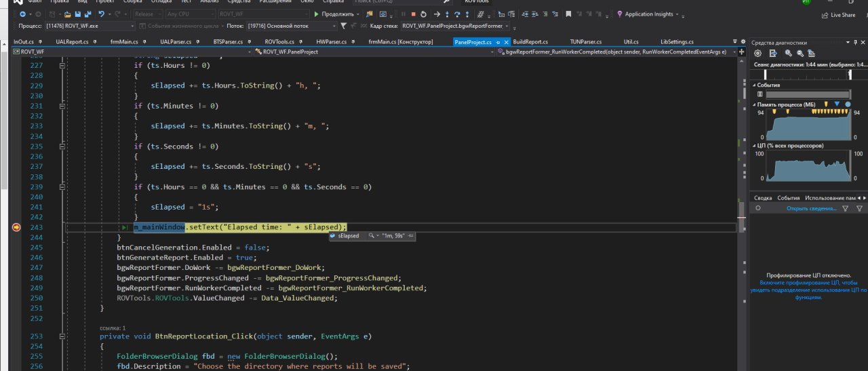
Task: Pin the PanelProject.cs tab
Action: [x=498, y=42]
